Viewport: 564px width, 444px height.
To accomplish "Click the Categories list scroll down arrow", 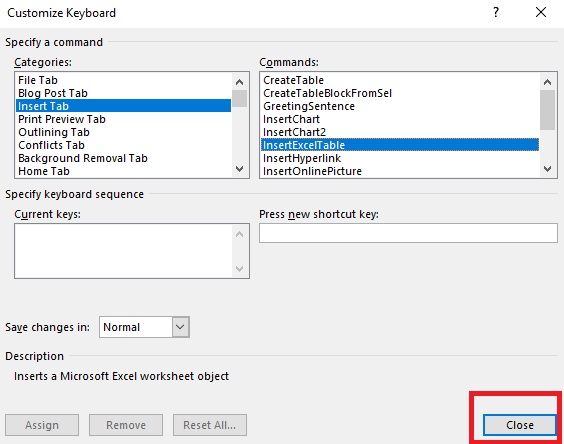I will tap(240, 169).
